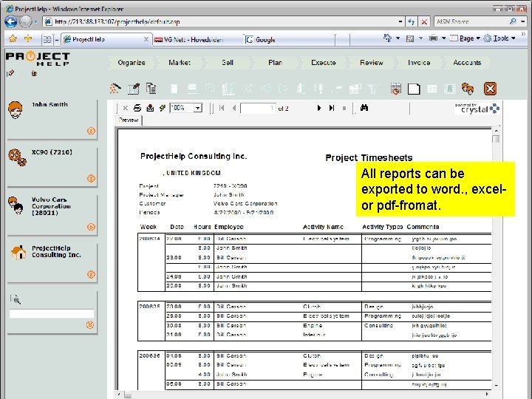Open the Market menu
Image resolution: width=532 pixels, height=399 pixels.
180,63
